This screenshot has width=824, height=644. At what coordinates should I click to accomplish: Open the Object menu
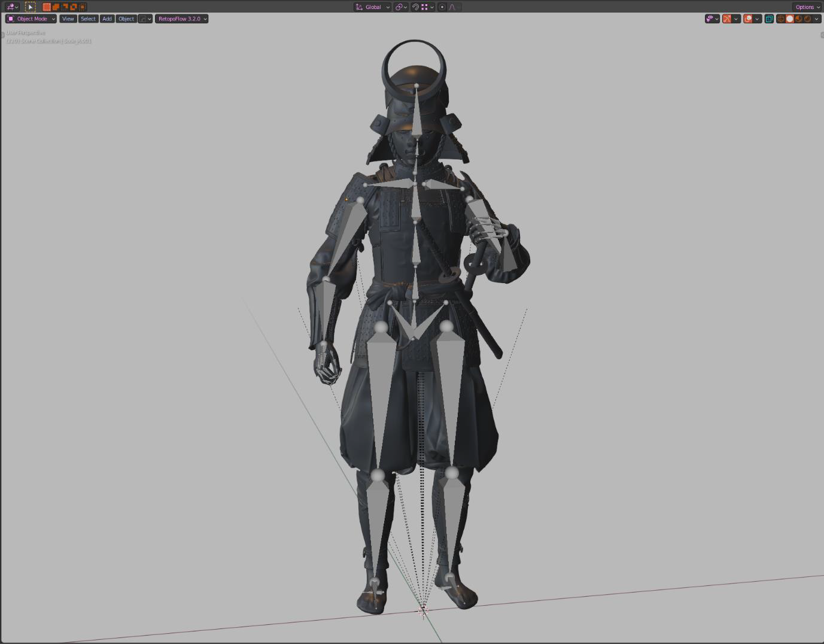coord(126,19)
